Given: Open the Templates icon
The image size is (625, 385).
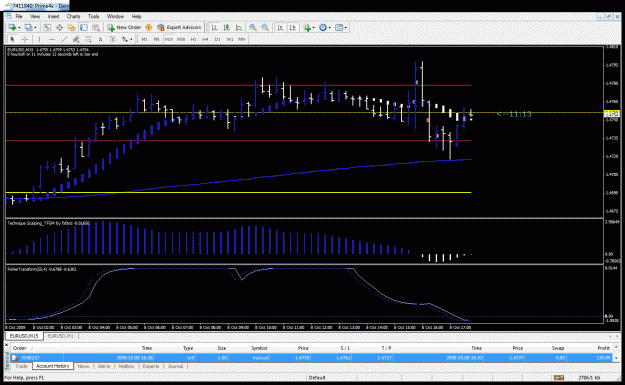Looking at the screenshot, I should click(339, 27).
